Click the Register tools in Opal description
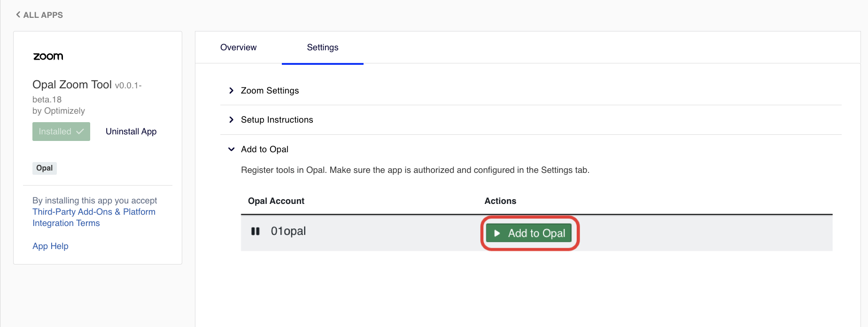This screenshot has width=868, height=327. point(415,170)
